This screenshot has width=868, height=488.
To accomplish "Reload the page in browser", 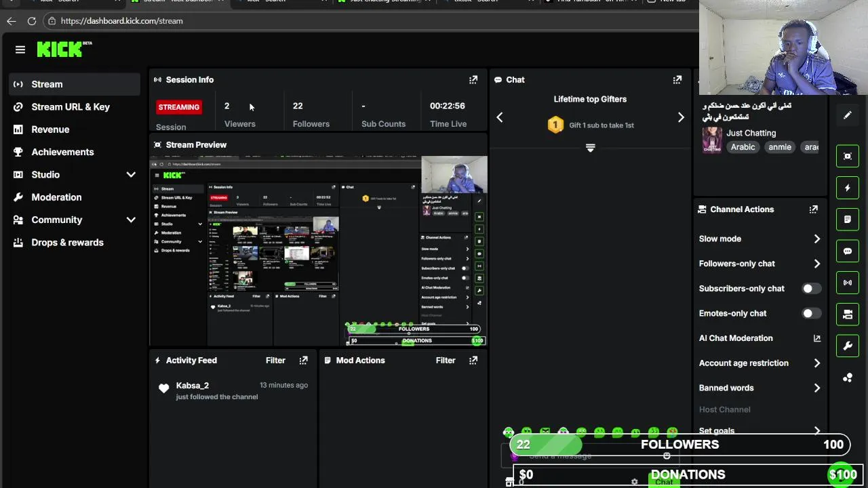I will click(32, 21).
